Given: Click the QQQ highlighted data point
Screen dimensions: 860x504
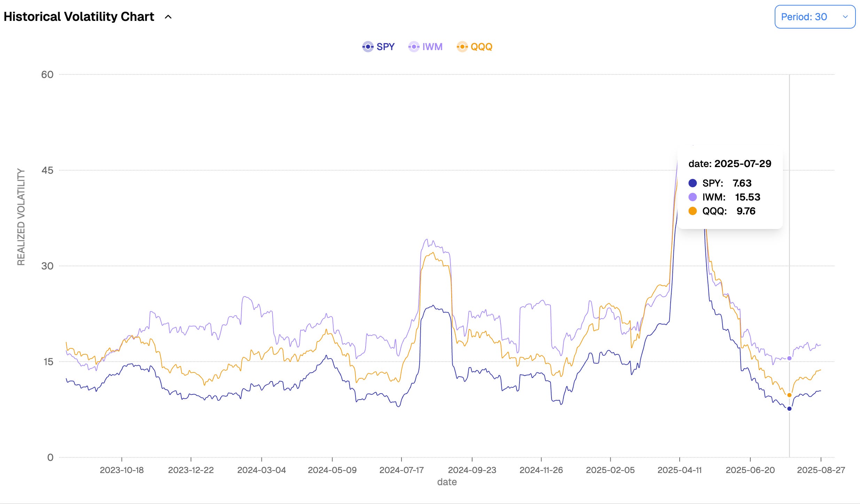Looking at the screenshot, I should 789,395.
